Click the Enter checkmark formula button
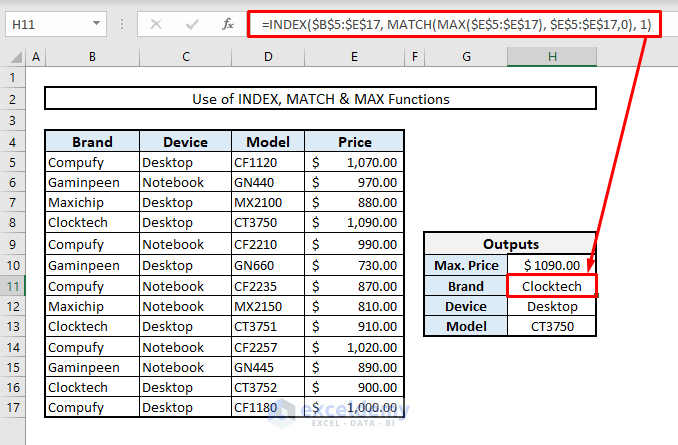The image size is (678, 445). (190, 23)
